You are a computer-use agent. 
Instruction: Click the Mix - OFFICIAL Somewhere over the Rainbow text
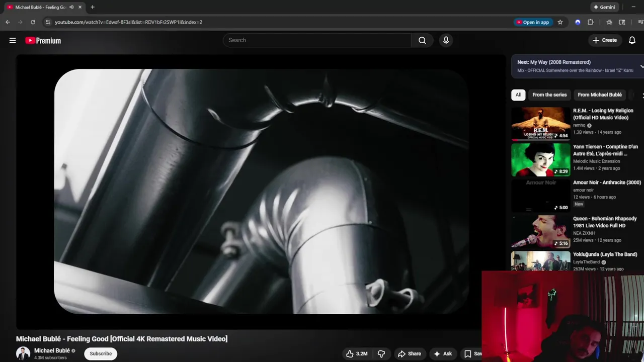[x=575, y=70]
